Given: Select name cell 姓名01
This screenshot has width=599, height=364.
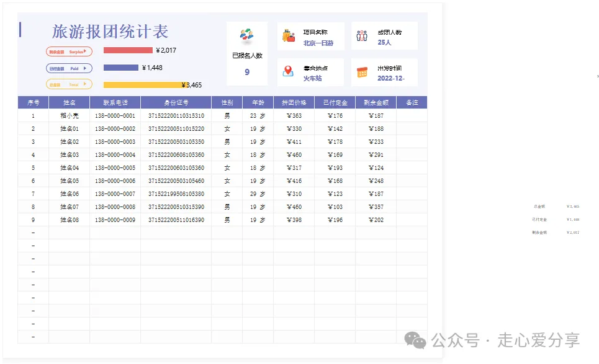Looking at the screenshot, I should tap(69, 128).
